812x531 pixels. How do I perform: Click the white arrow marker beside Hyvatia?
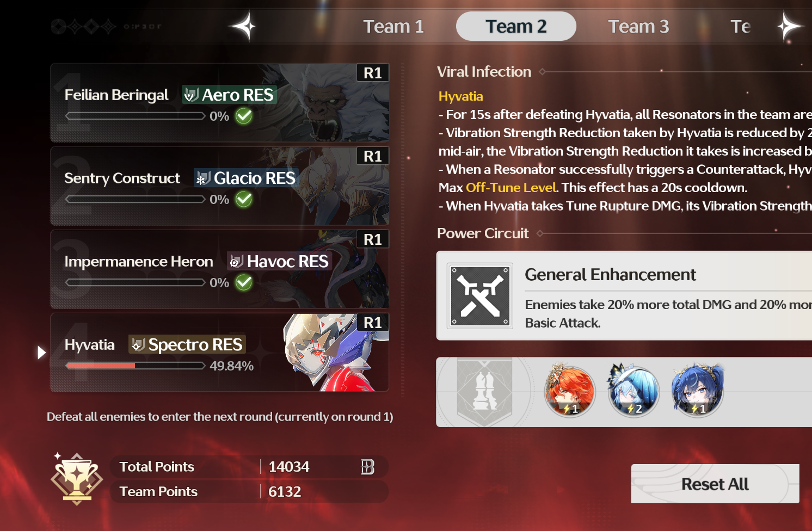click(x=41, y=353)
